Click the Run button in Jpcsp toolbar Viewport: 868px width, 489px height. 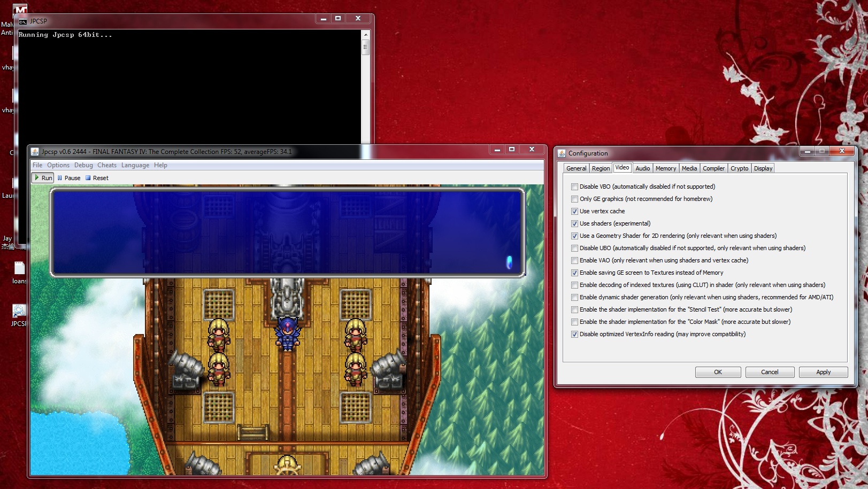(43, 178)
